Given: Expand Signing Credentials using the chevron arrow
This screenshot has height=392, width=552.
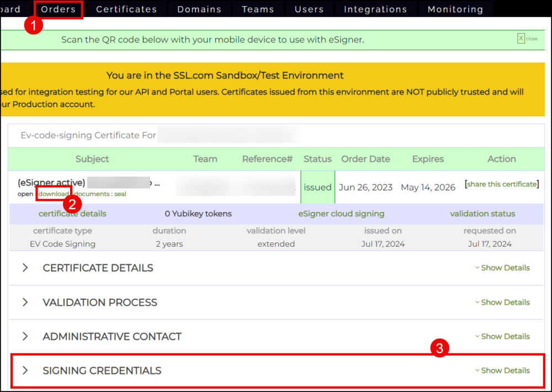Looking at the screenshot, I should (x=25, y=370).
